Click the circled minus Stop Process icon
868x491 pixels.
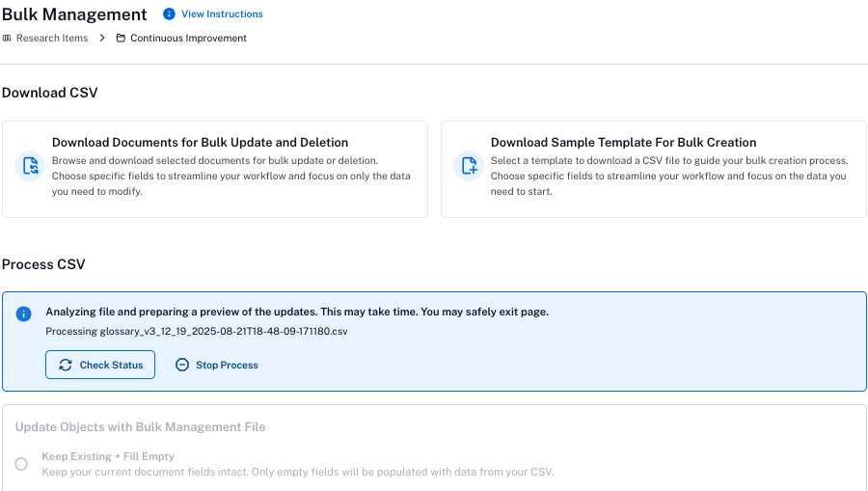tap(182, 365)
